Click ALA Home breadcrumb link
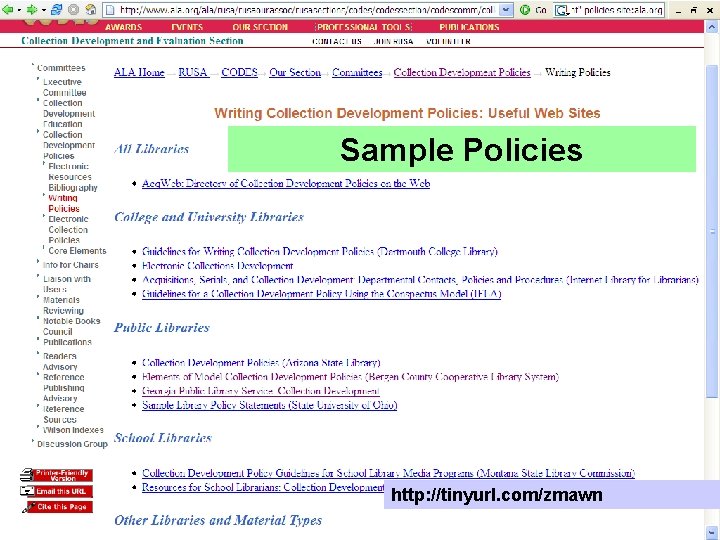Viewport: 720px width, 540px height. click(139, 73)
